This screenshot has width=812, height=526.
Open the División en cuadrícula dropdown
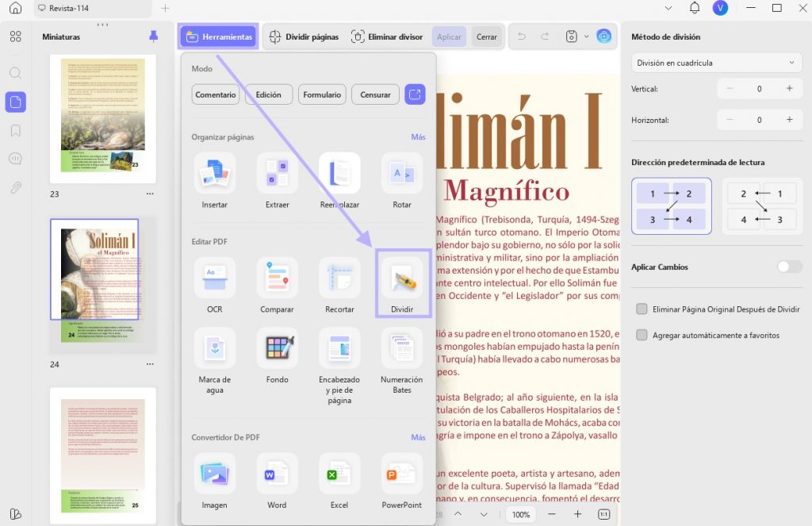(716, 63)
